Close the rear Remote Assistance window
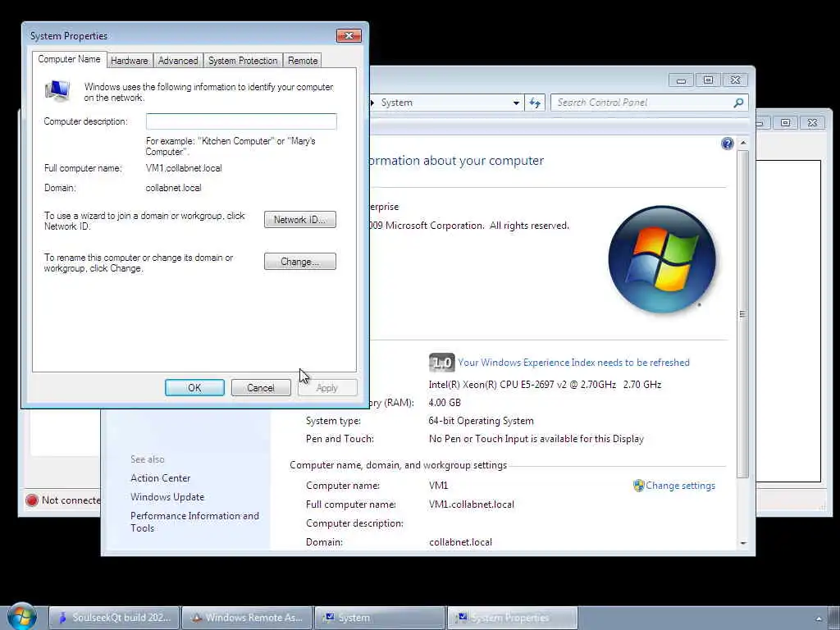This screenshot has height=630, width=840. [813, 123]
